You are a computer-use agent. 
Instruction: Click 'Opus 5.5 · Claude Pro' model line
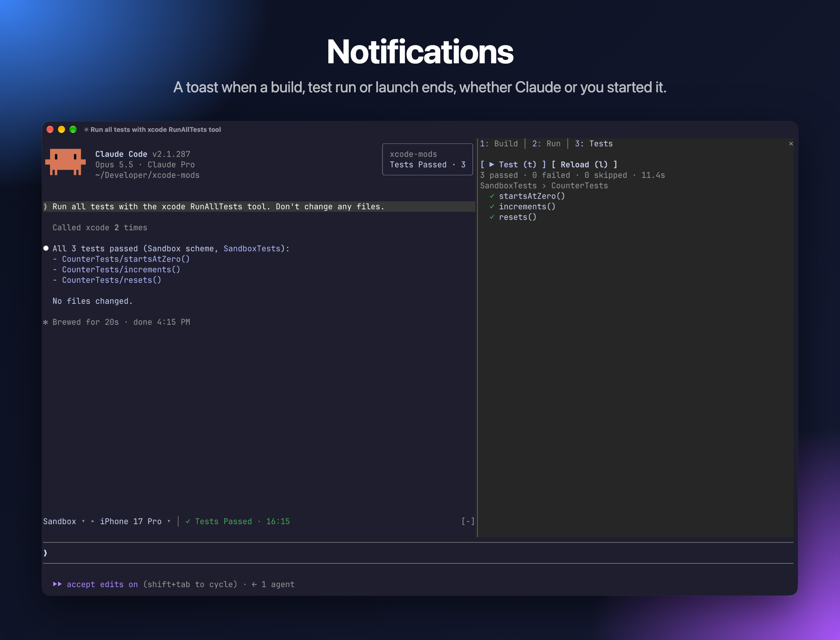coord(145,165)
